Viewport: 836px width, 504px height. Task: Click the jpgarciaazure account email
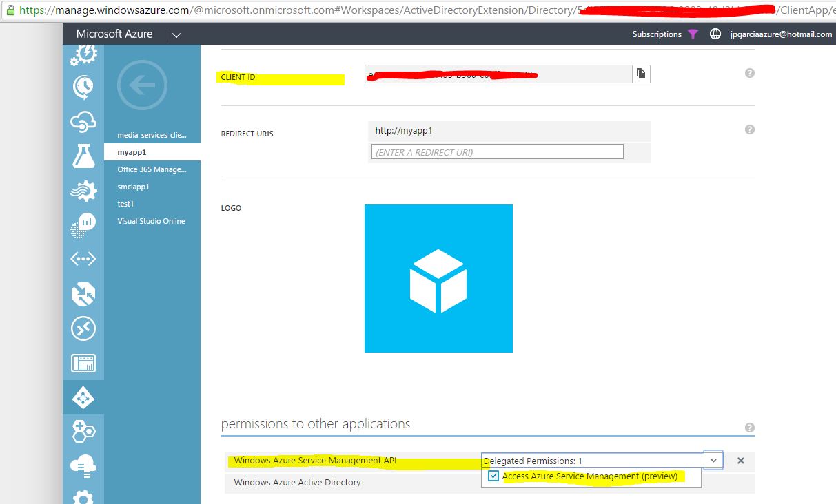pos(781,34)
